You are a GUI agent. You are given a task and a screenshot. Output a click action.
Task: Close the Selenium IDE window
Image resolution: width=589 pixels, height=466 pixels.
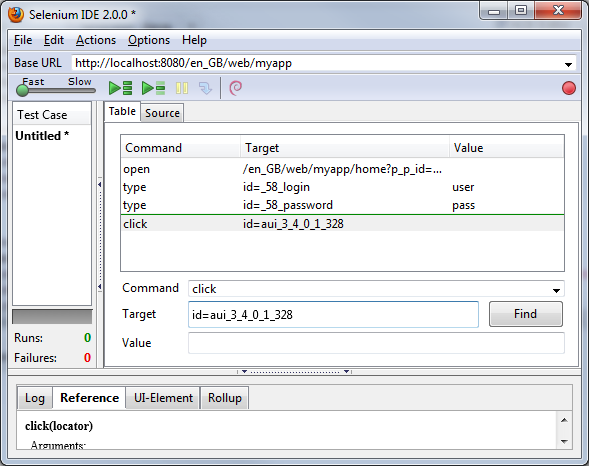558,11
